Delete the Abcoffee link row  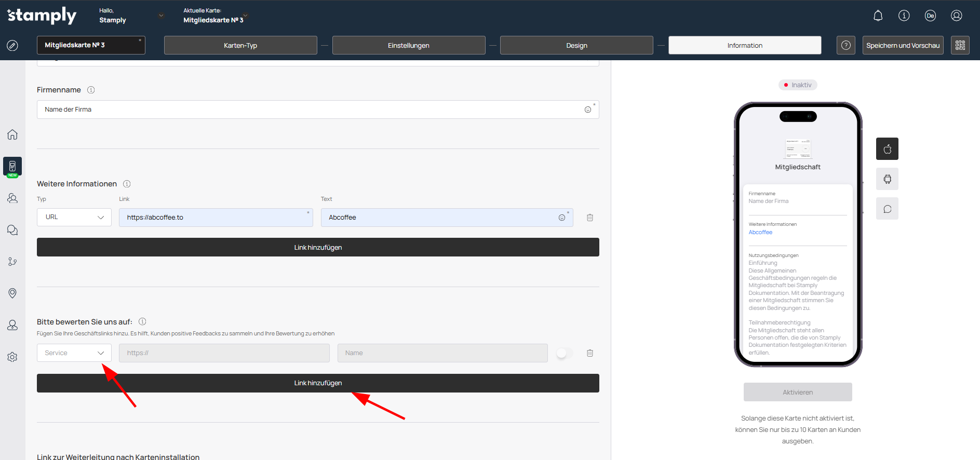pyautogui.click(x=590, y=218)
